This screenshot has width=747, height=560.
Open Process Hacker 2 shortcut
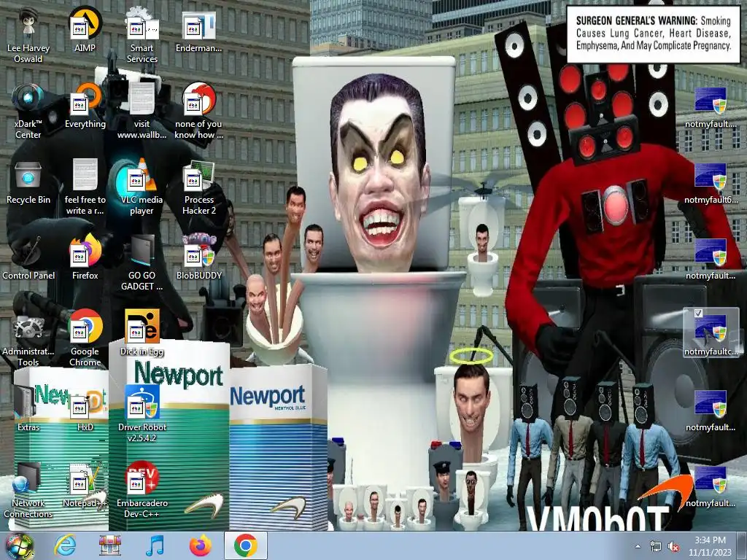point(198,187)
